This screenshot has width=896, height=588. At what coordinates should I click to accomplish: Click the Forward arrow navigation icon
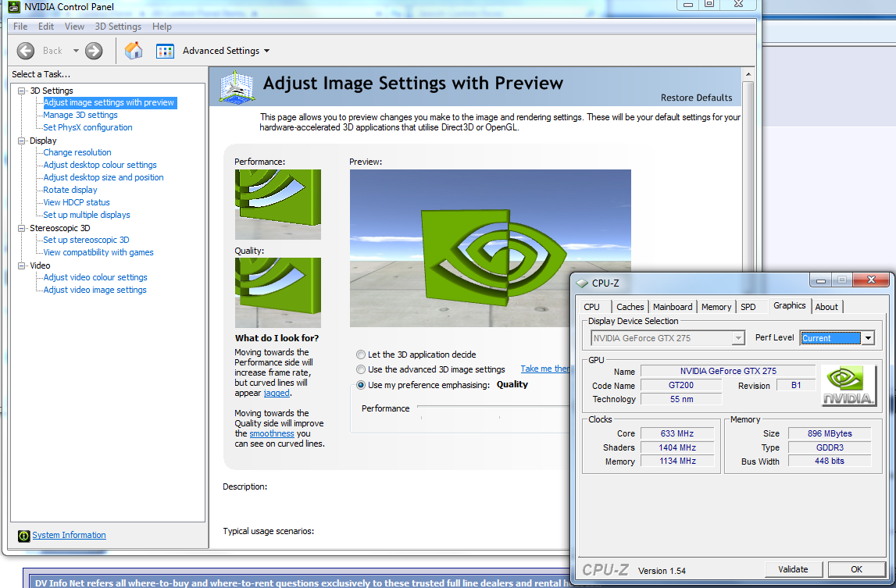point(94,51)
